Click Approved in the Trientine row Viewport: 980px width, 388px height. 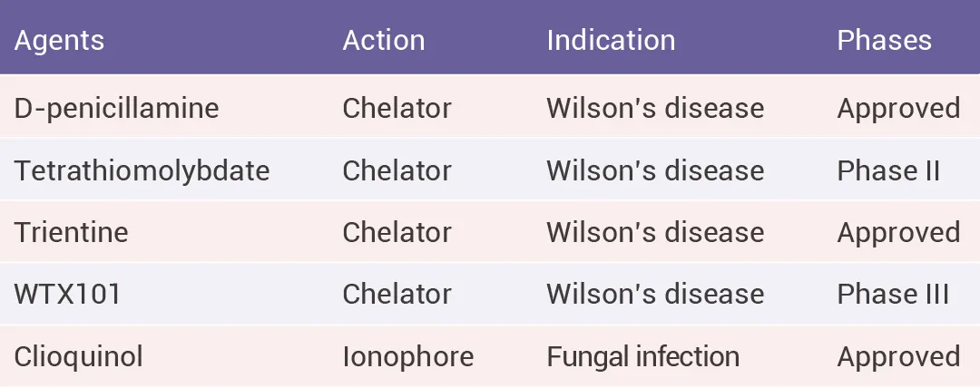[898, 233]
